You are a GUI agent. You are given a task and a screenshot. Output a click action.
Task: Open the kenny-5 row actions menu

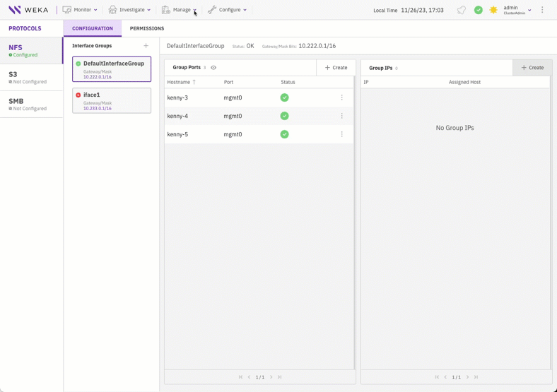click(x=342, y=134)
